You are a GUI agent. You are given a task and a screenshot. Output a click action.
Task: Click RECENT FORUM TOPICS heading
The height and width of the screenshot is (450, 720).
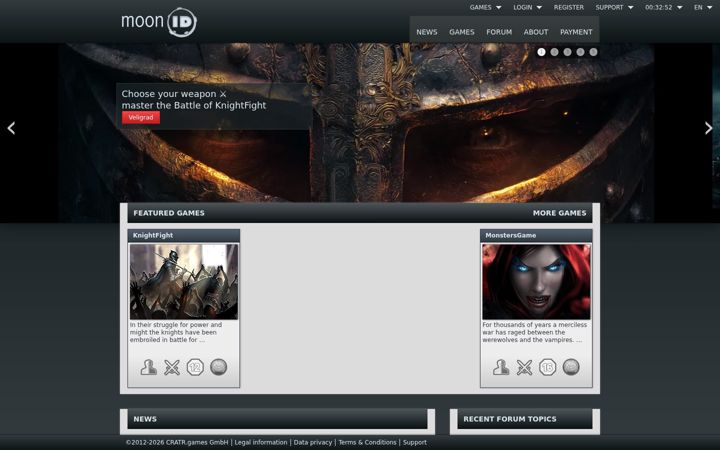(510, 419)
